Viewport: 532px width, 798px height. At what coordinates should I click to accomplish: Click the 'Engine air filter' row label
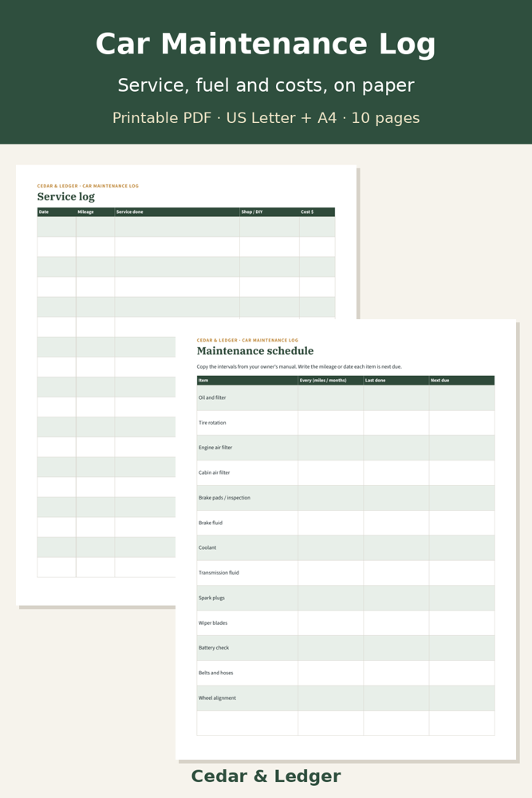click(215, 448)
